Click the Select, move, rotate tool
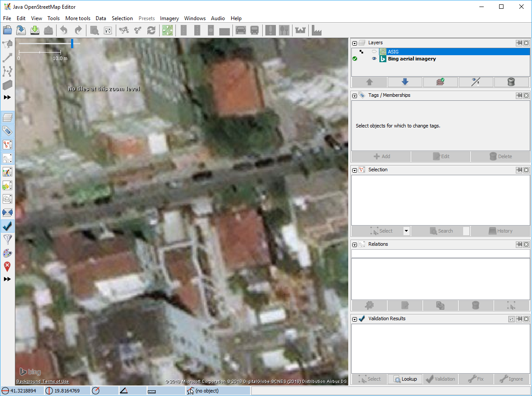The height and width of the screenshot is (396, 532). pyautogui.click(x=7, y=44)
